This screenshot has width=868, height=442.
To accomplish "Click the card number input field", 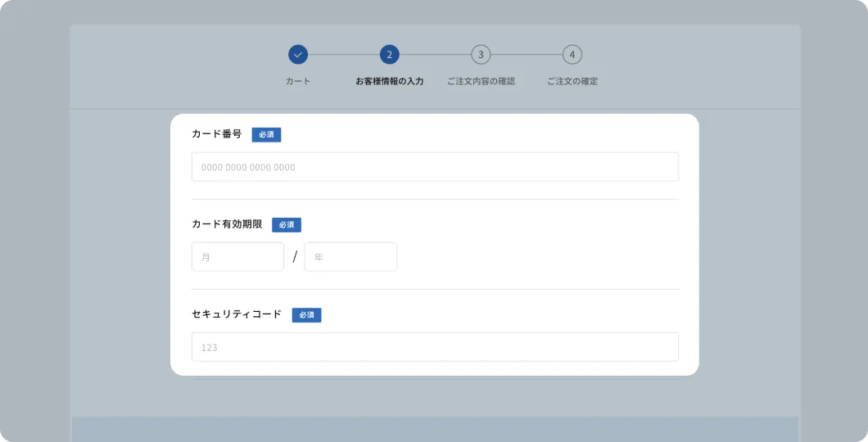I will (435, 166).
